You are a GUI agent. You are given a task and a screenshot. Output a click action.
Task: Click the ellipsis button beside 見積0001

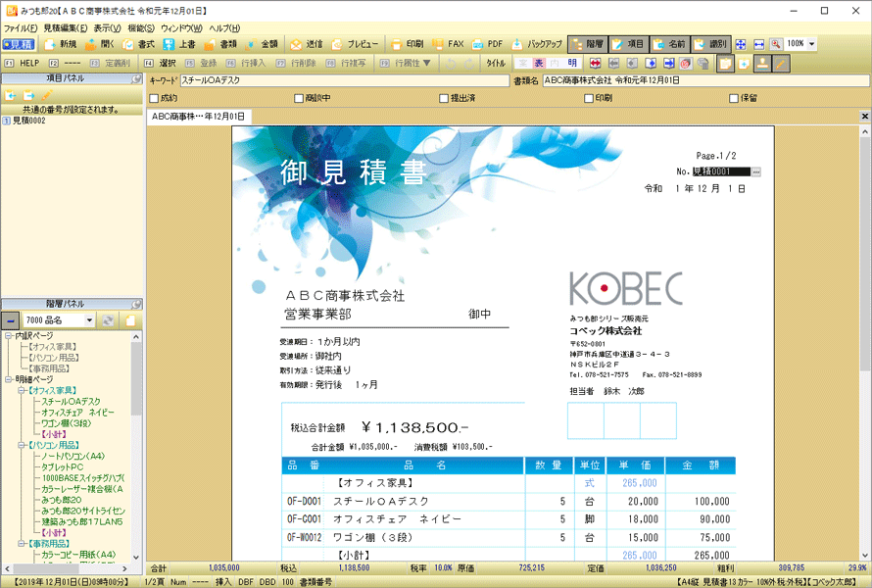tap(755, 171)
